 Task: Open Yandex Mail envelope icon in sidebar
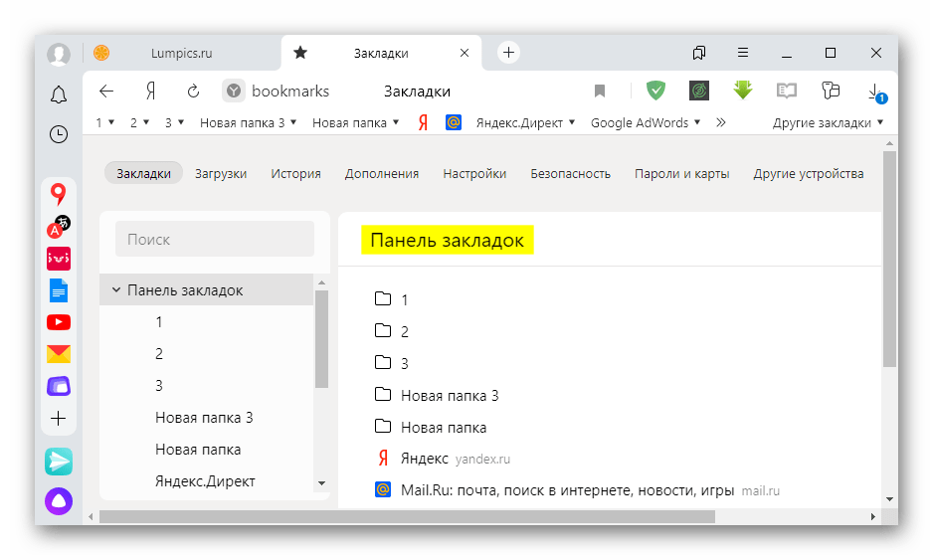click(59, 354)
